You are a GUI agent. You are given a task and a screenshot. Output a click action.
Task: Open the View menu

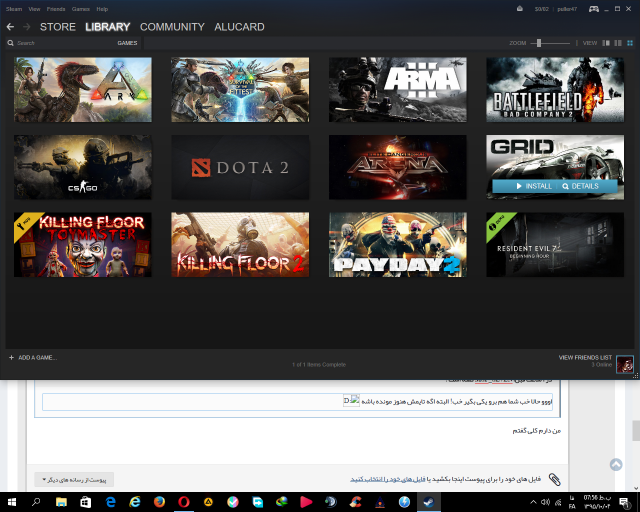coord(34,9)
